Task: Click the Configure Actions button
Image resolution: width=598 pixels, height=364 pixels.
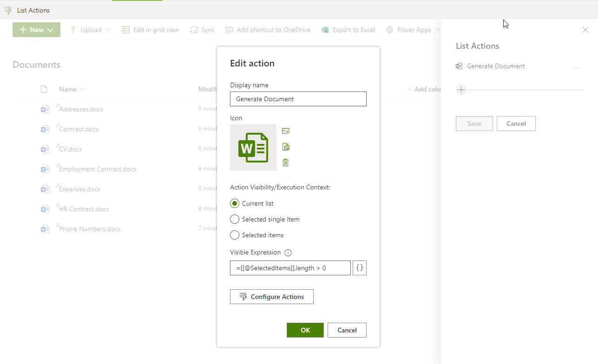Action: [x=271, y=297]
